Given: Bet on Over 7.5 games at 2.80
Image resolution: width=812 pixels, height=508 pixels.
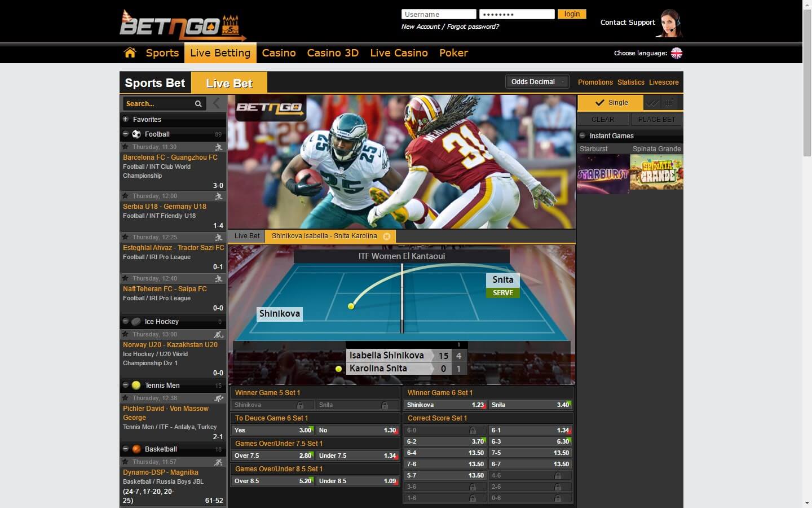Looking at the screenshot, I should pyautogui.click(x=273, y=456).
